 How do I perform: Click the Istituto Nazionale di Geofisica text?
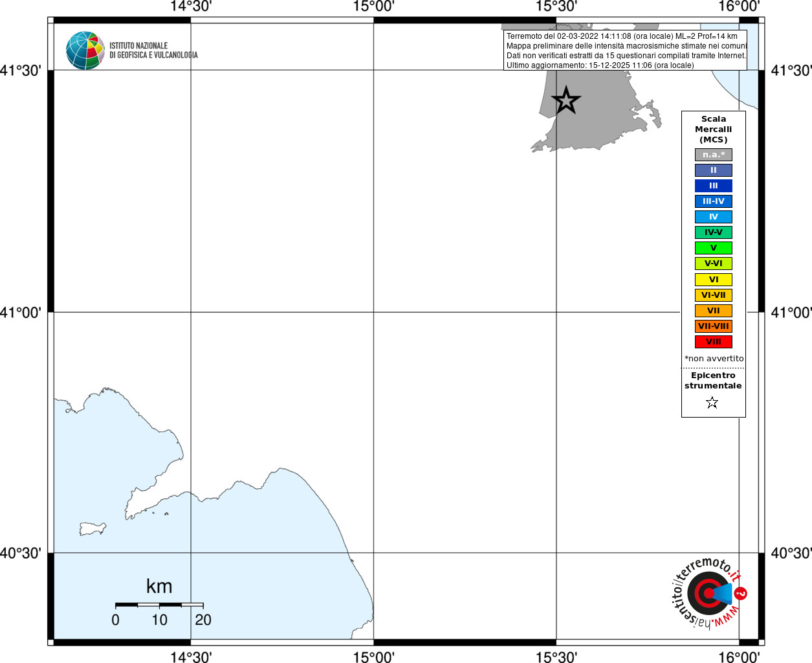(153, 51)
